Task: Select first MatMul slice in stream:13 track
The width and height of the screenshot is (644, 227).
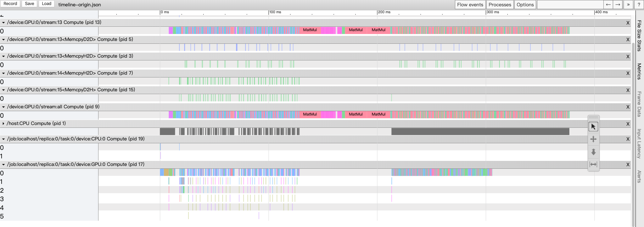Action: [x=310, y=30]
